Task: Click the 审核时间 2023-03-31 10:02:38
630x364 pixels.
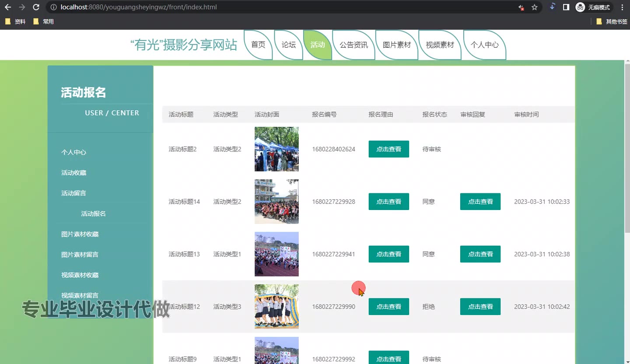Action: 542,254
